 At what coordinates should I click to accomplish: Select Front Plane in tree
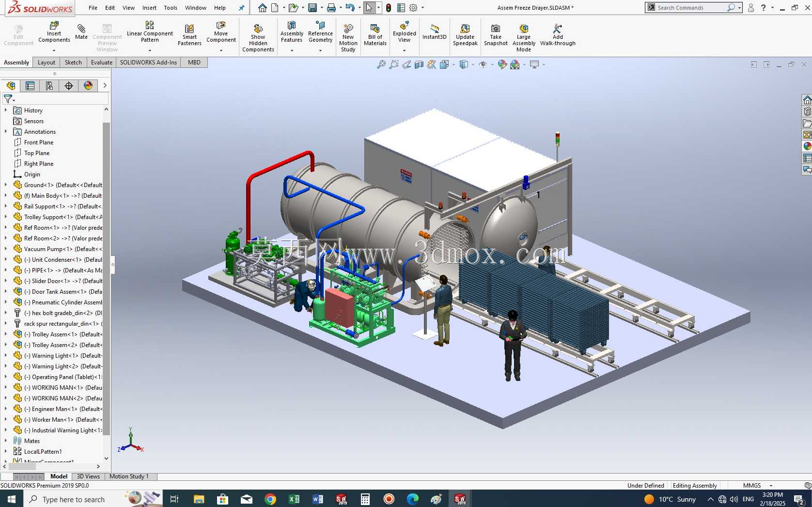[39, 143]
